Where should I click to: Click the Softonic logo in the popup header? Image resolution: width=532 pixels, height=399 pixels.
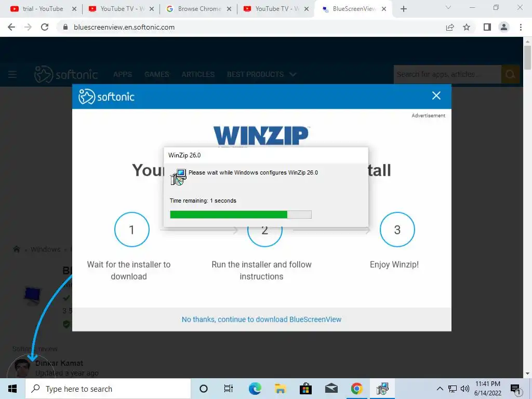(x=106, y=97)
